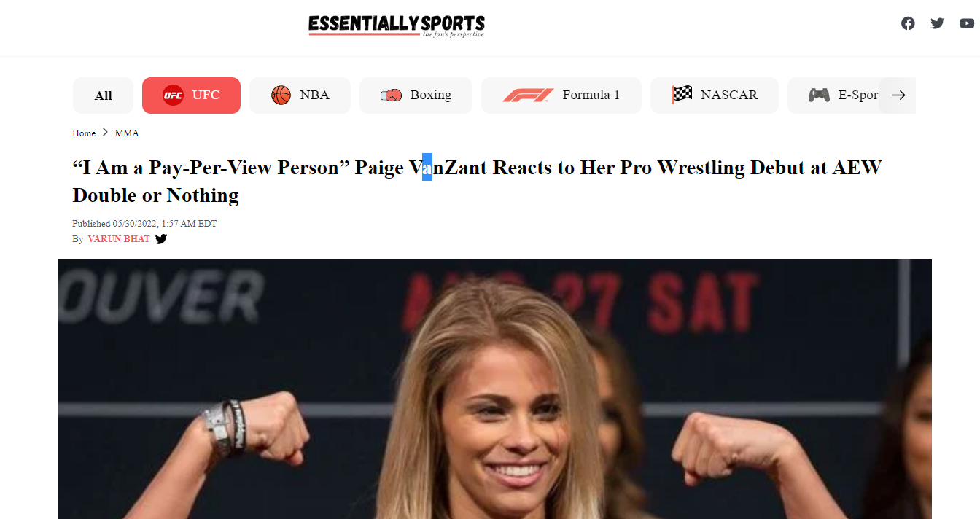Open the YouTube icon in header
This screenshot has width=980, height=519.
[967, 23]
